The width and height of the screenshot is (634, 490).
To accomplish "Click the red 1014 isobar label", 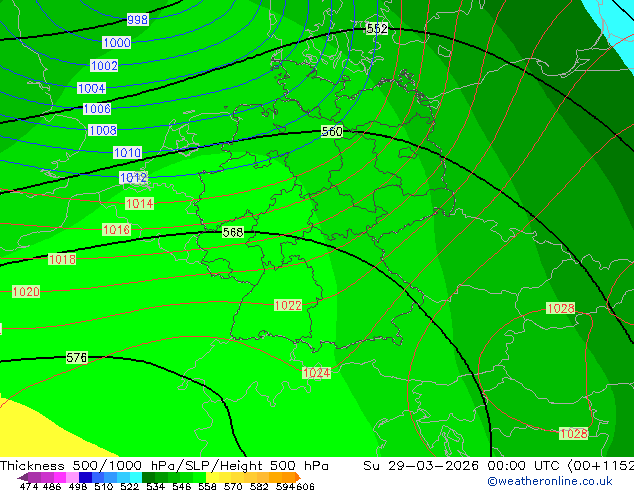I will [139, 203].
